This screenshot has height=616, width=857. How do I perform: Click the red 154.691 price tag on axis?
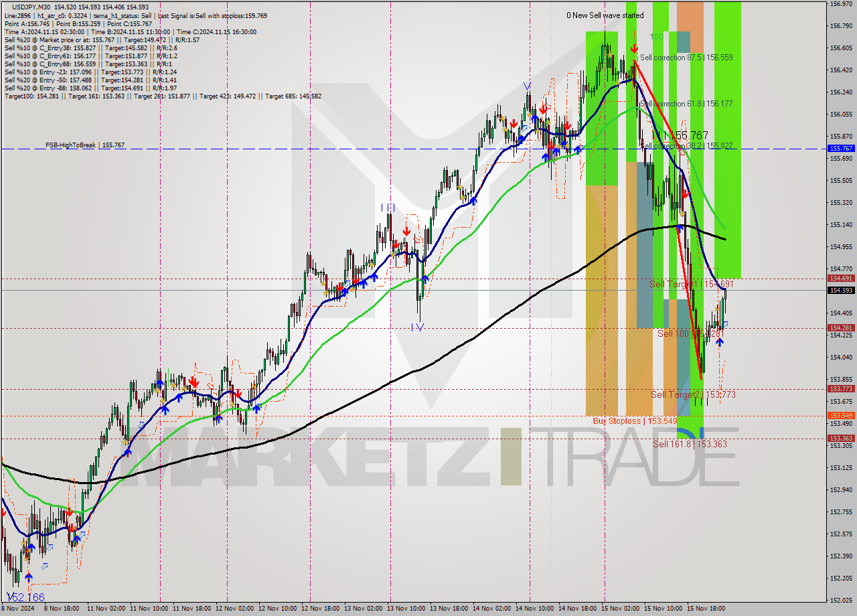click(x=841, y=278)
